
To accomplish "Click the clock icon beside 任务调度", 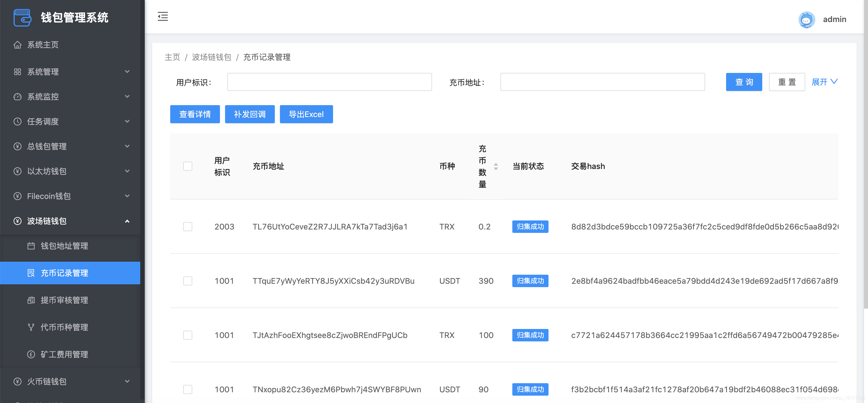I will [18, 122].
